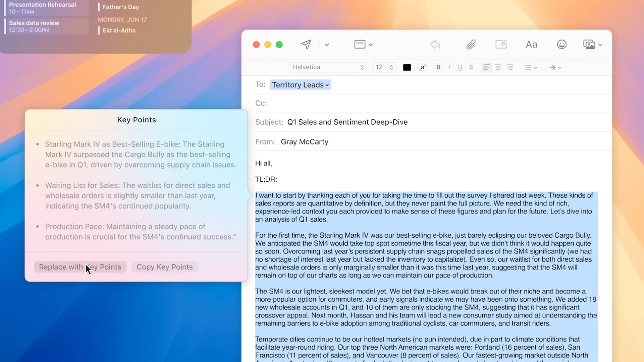Maximize the compose window green button
644x362 pixels.
(x=279, y=45)
